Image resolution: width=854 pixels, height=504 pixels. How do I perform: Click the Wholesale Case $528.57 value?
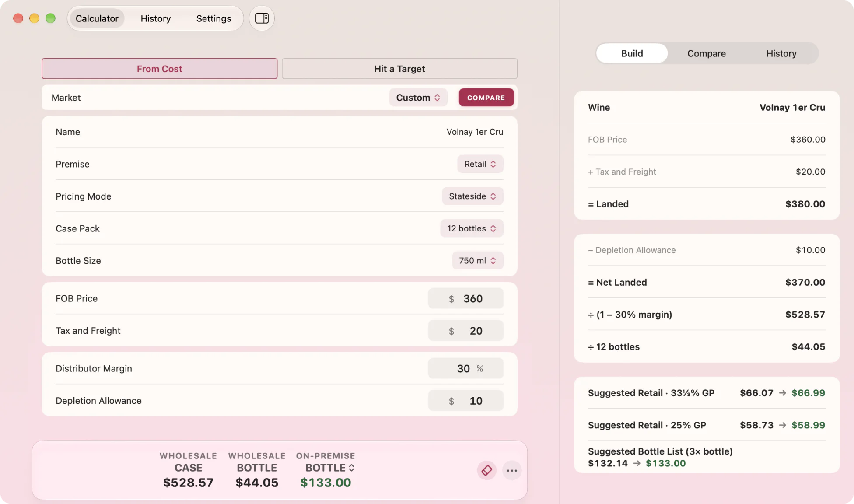pyautogui.click(x=188, y=483)
